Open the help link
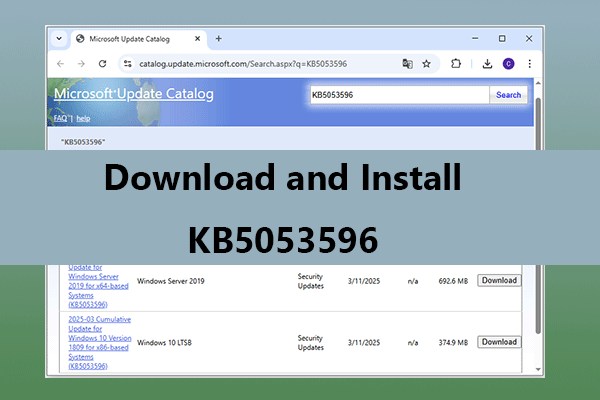 83,119
